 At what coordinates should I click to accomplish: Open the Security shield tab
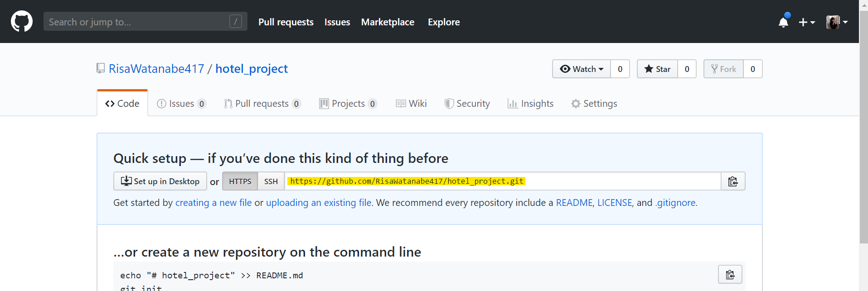click(x=467, y=104)
